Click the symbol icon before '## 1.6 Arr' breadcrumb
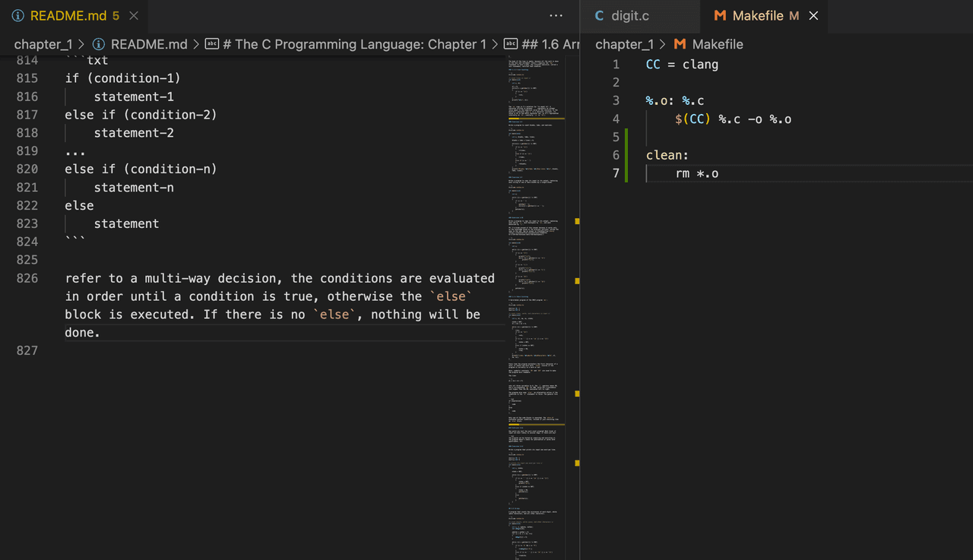 coord(511,44)
